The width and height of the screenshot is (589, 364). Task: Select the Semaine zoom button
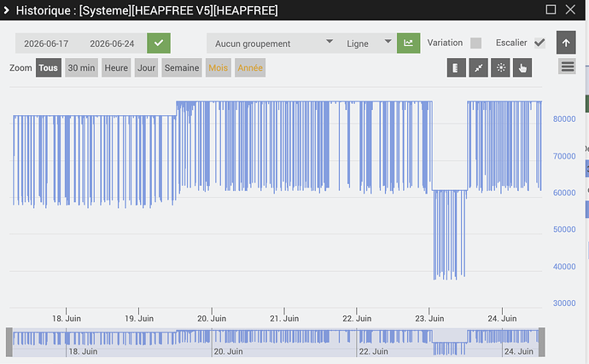[x=182, y=68]
